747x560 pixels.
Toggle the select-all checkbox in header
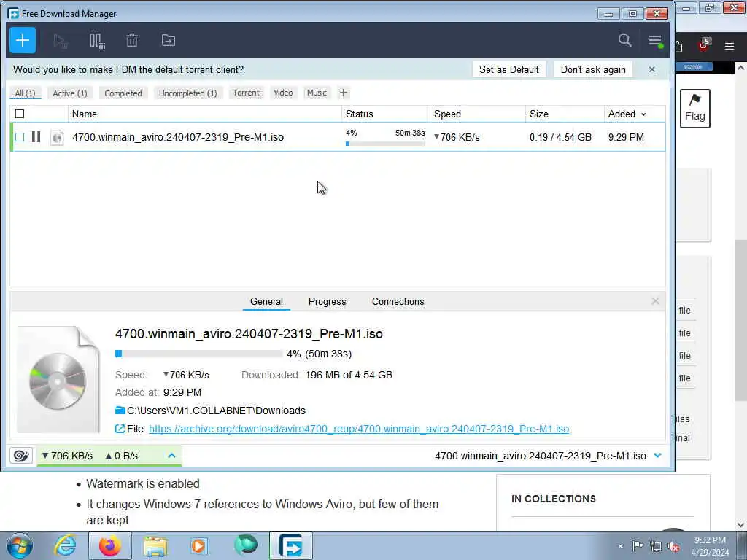(x=20, y=114)
